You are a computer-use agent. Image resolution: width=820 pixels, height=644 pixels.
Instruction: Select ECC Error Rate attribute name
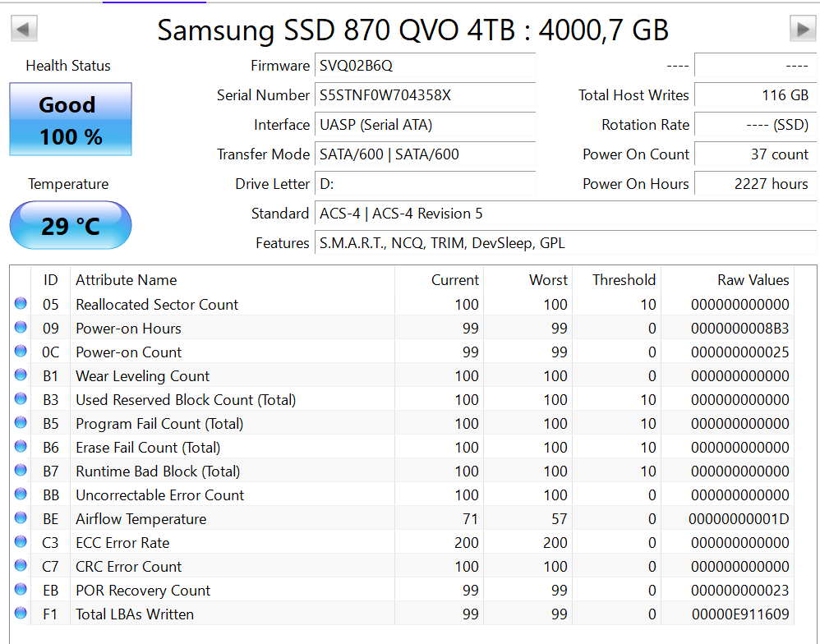(122, 543)
